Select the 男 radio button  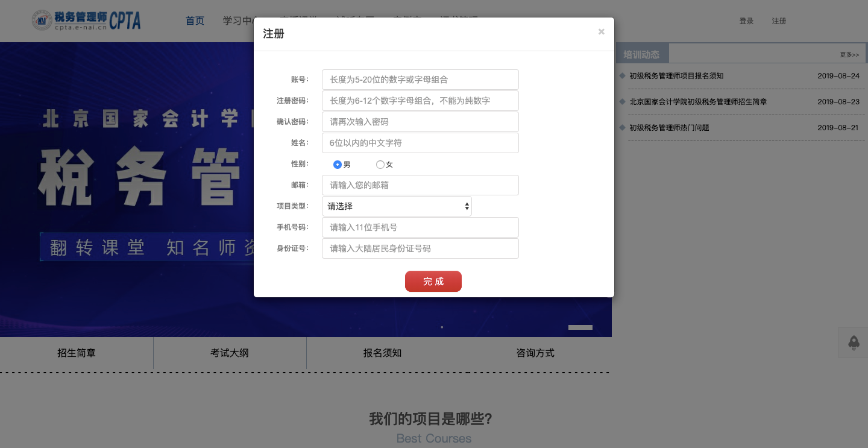[338, 165]
